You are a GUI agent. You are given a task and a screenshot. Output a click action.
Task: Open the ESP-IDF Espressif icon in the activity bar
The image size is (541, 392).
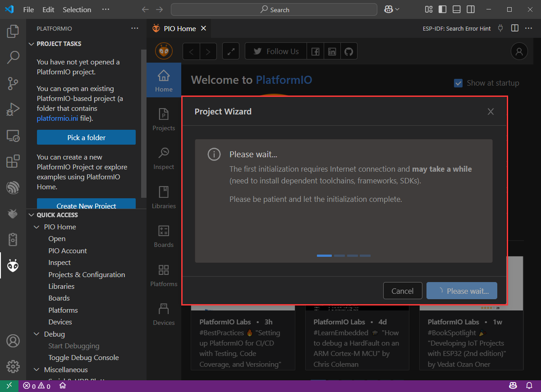click(x=13, y=187)
